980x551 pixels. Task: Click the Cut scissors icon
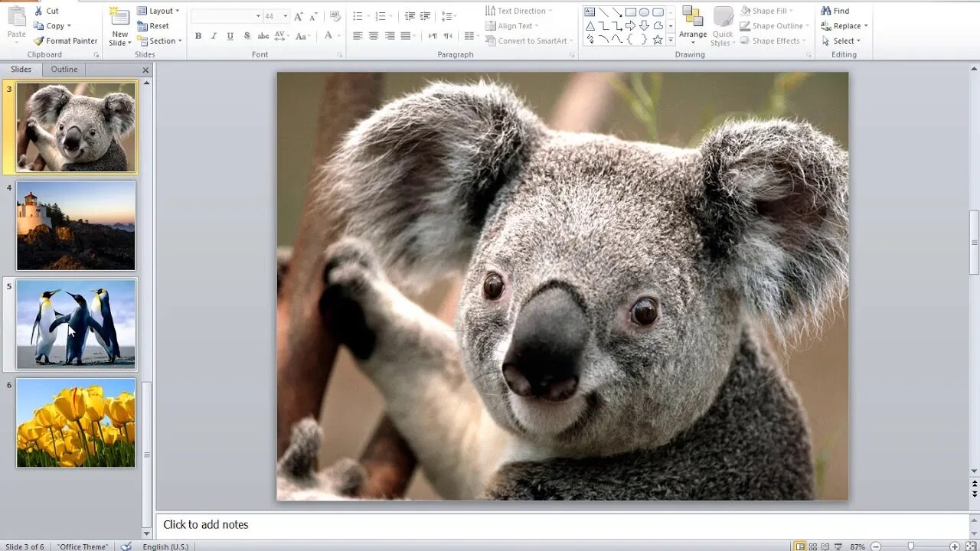39,11
